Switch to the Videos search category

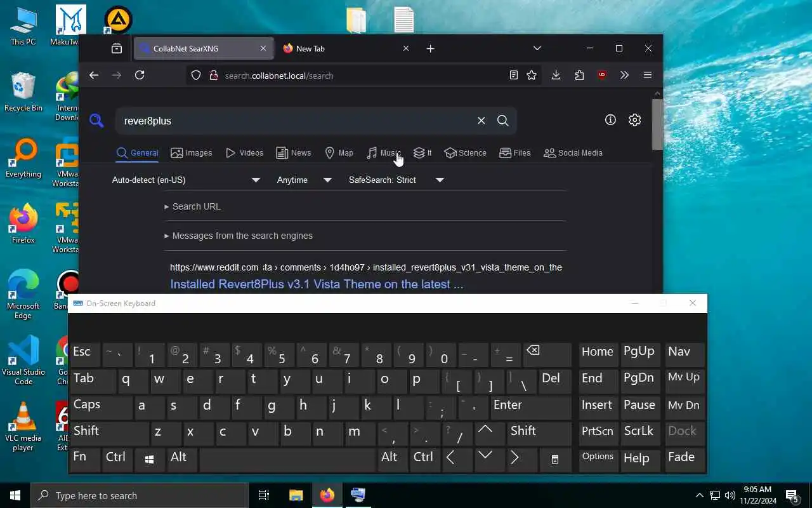(244, 153)
